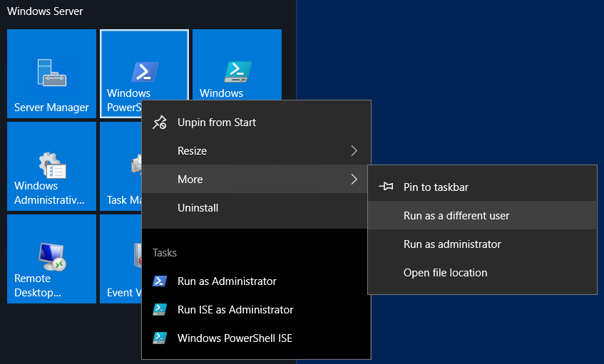
Task: Open the Windows Administrative Tools tile
Action: pos(51,166)
